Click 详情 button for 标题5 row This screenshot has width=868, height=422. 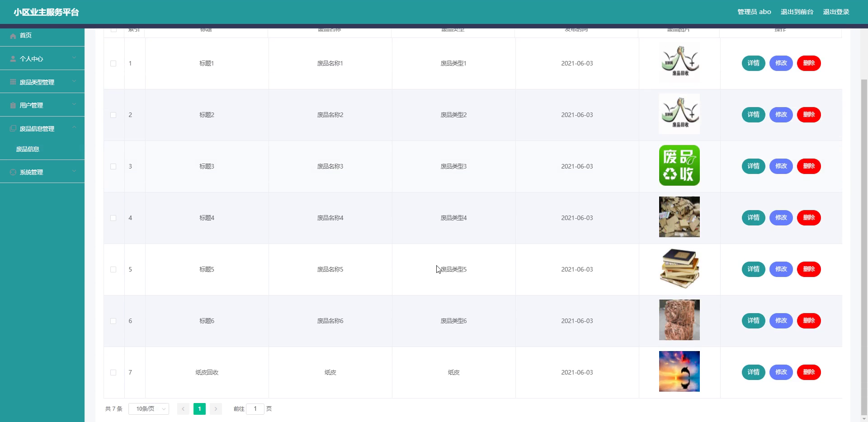753,269
